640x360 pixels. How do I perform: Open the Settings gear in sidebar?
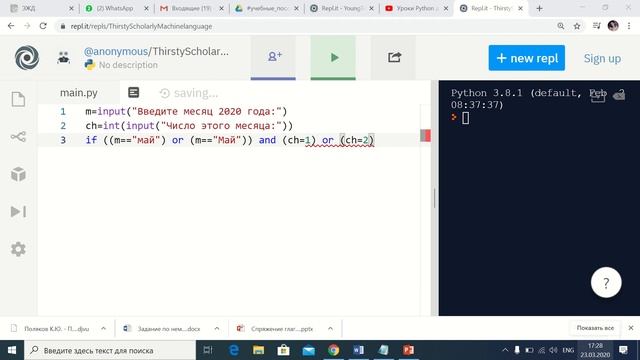[18, 249]
